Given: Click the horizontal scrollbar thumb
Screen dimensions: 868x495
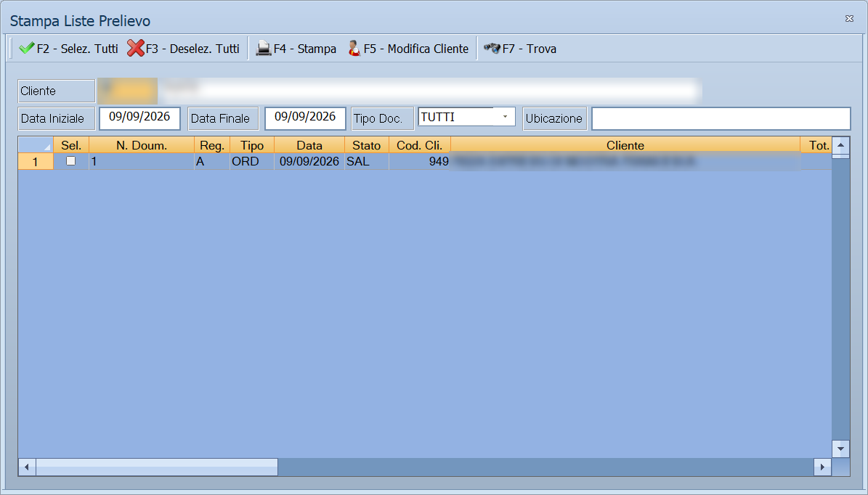Looking at the screenshot, I should 157,467.
